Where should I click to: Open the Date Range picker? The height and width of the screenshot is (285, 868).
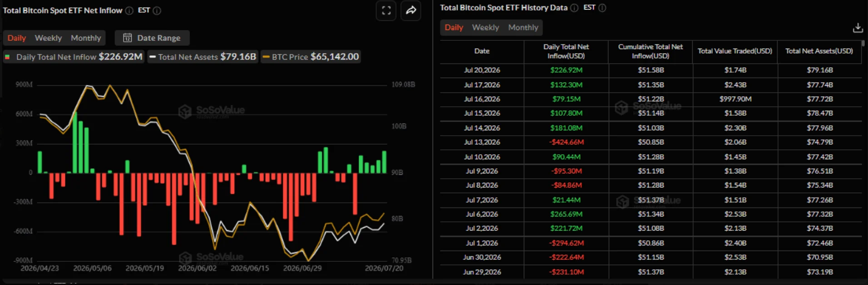click(x=152, y=38)
